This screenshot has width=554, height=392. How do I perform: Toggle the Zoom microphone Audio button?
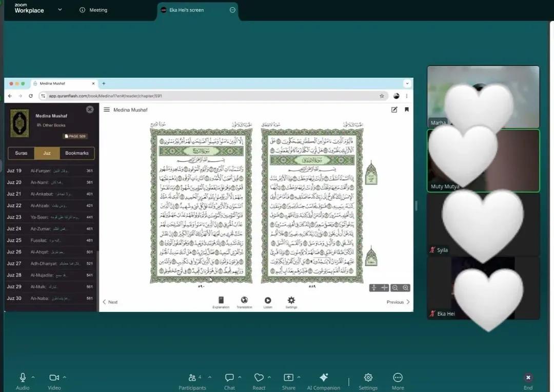(23, 378)
